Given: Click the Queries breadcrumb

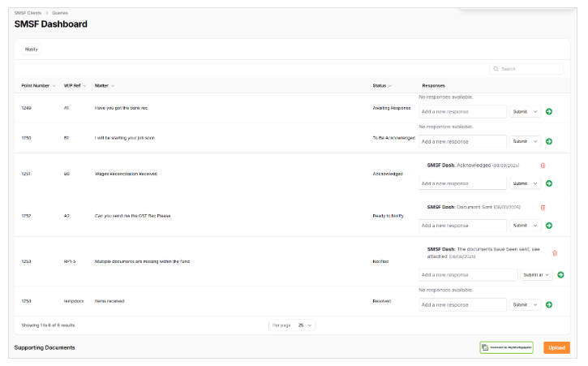Looking at the screenshot, I should pos(61,14).
